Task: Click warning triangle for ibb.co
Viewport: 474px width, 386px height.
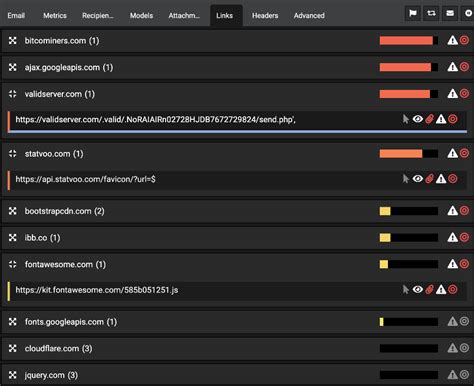Action: pos(452,237)
